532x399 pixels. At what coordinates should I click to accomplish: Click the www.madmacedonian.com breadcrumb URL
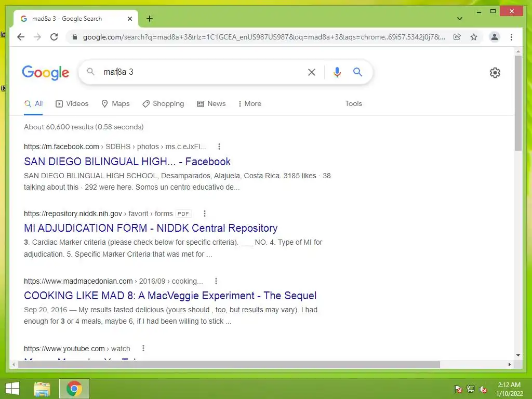click(x=113, y=281)
